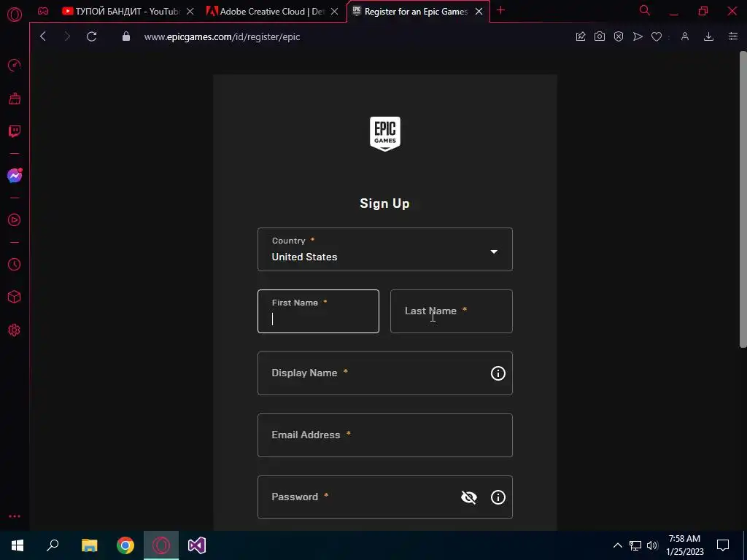
Task: Click the Email Address field
Action: point(385,435)
